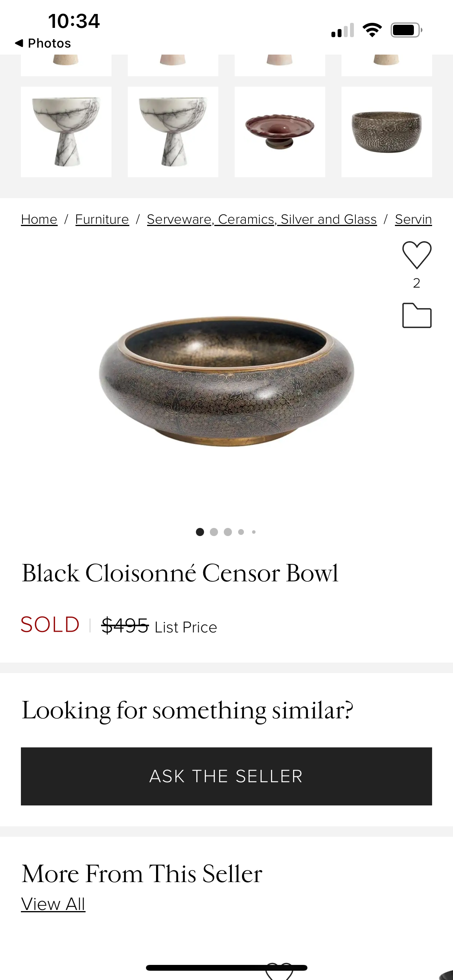453x980 pixels.
Task: Tap the Wi-Fi status icon
Action: point(372,30)
